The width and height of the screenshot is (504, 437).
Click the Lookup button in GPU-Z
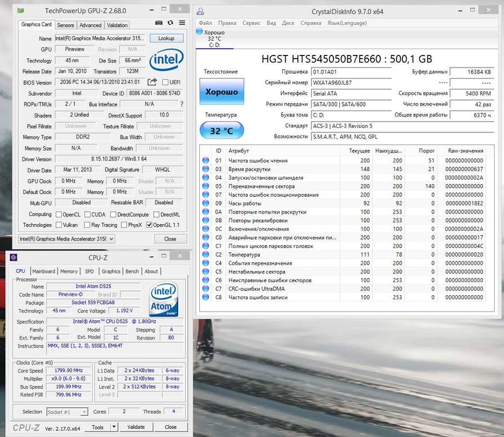pyautogui.click(x=166, y=38)
